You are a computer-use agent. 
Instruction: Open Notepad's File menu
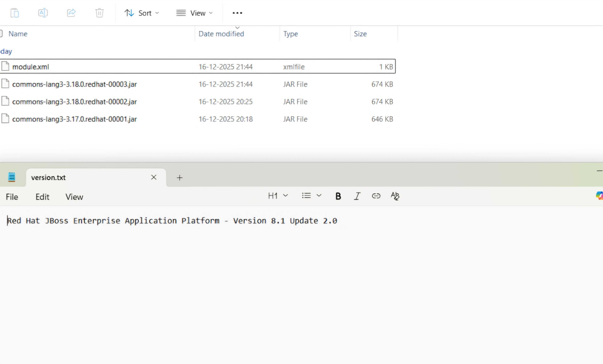tap(12, 197)
